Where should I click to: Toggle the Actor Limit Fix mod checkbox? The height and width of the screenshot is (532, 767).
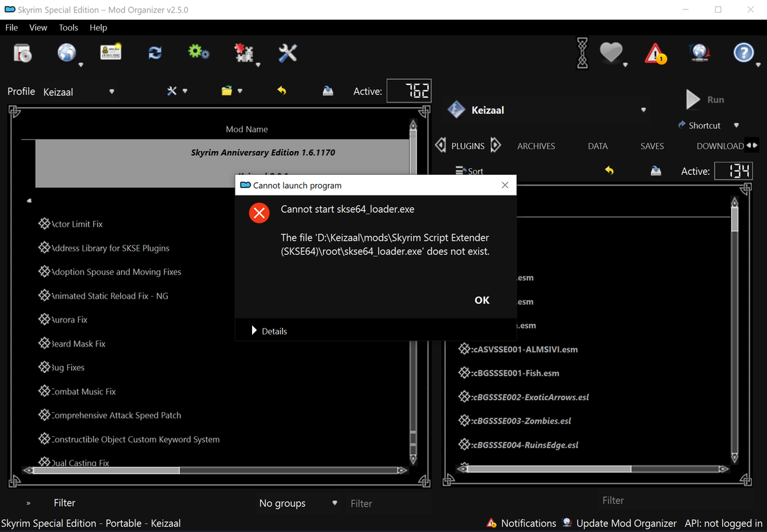click(x=44, y=223)
